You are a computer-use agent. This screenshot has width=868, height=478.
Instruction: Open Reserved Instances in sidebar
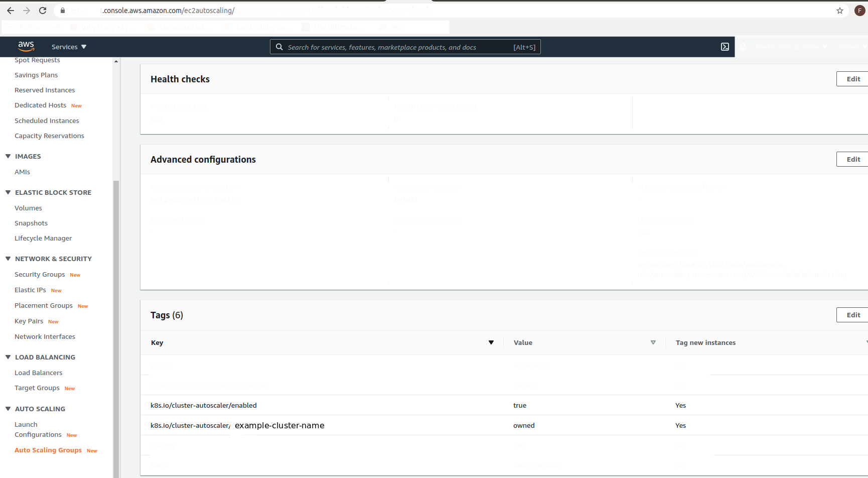(x=45, y=90)
